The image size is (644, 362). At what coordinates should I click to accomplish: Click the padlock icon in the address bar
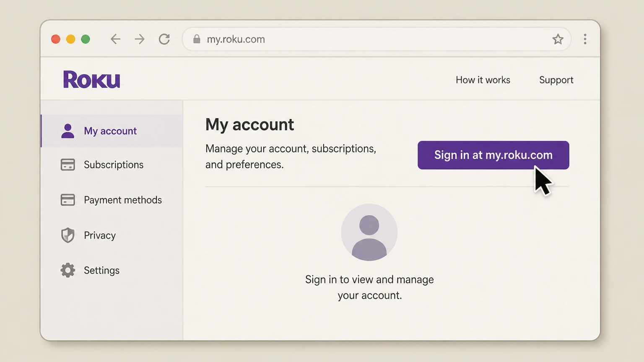(x=196, y=39)
